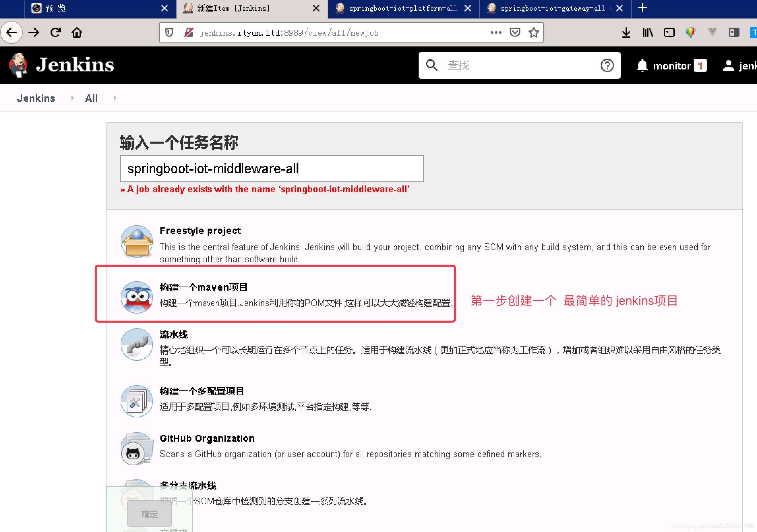Open the library bookshelf icon
Image resolution: width=757 pixels, height=532 pixels.
pyautogui.click(x=647, y=33)
